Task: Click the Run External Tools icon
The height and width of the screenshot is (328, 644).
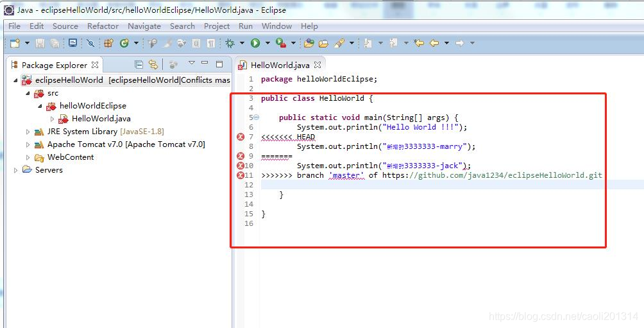Action: [281, 43]
